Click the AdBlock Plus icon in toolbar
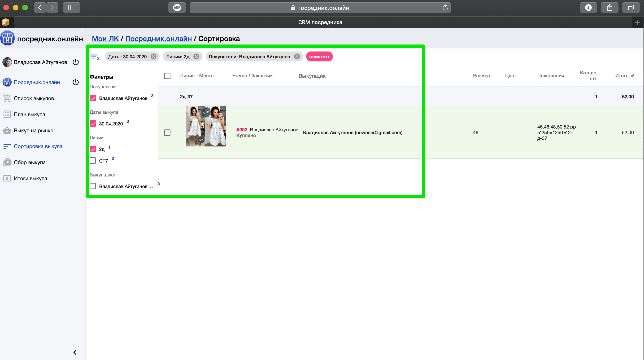644x360 pixels. (177, 8)
